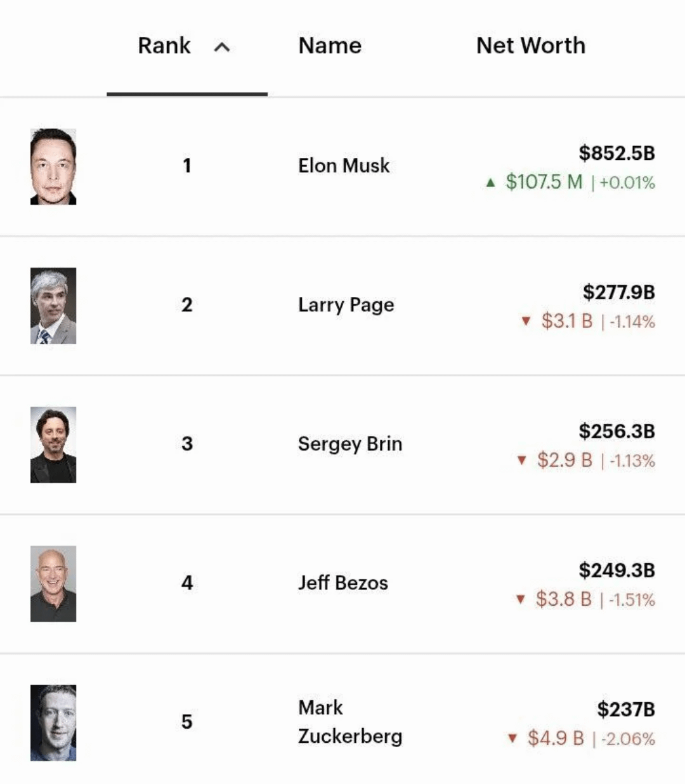Click the red down arrow beside $3.8 B
Screen dimensions: 685x784
tap(520, 599)
